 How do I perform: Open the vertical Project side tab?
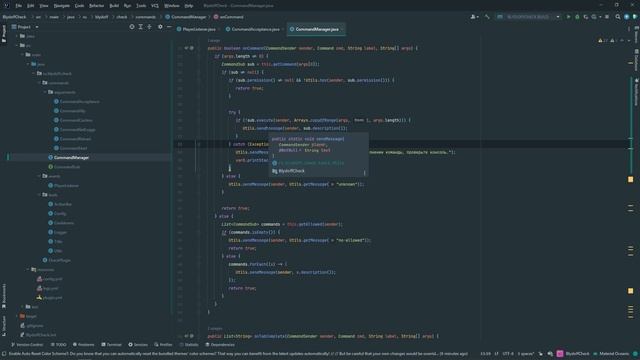[x=4, y=34]
